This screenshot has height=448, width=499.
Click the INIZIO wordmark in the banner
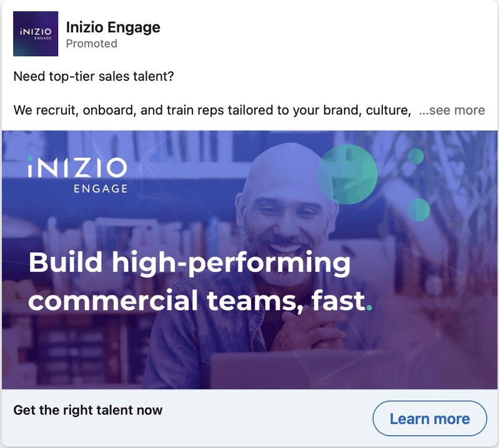(x=77, y=167)
